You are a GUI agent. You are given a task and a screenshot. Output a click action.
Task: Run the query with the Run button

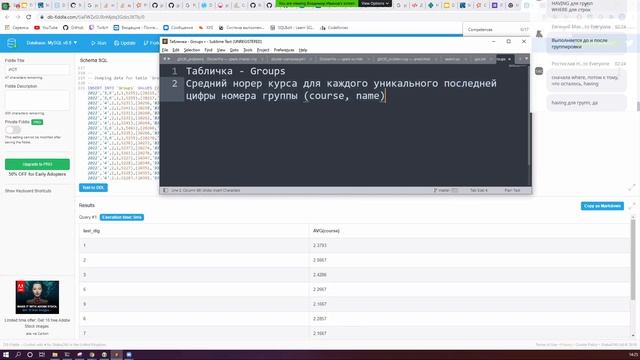click(x=98, y=43)
